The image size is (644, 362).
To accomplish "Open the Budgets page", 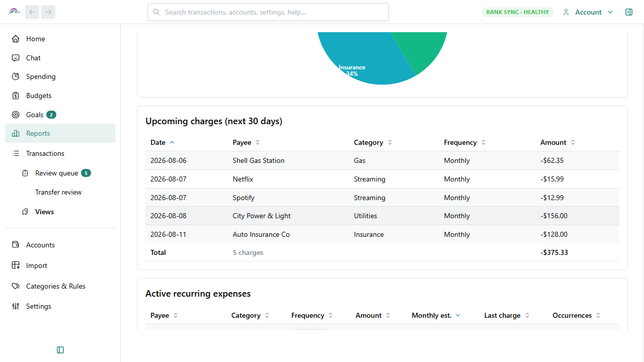I will [60, 96].
